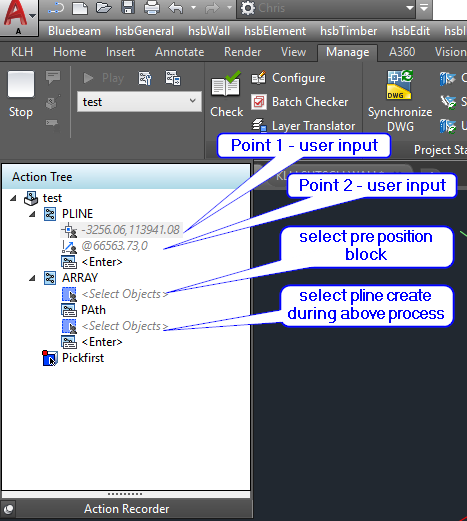Click the Synchronize DWG button
The width and height of the screenshot is (467, 521).
coord(400,101)
